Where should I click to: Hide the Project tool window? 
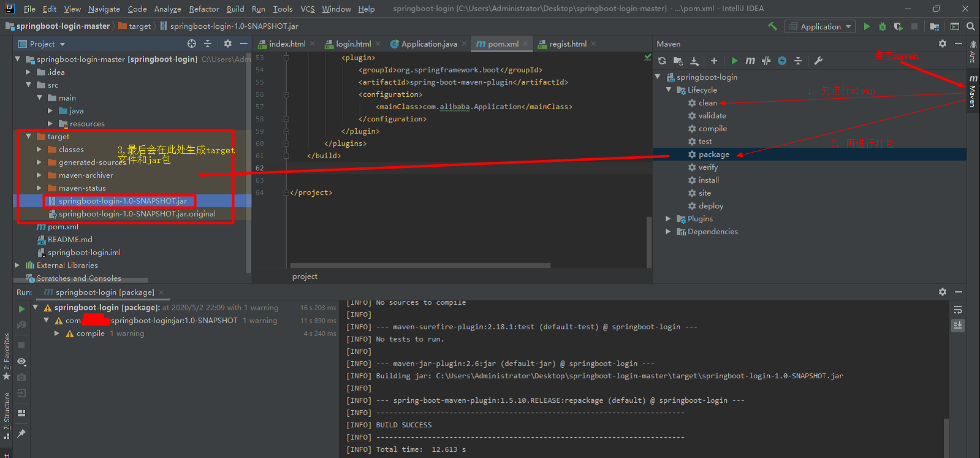point(244,44)
